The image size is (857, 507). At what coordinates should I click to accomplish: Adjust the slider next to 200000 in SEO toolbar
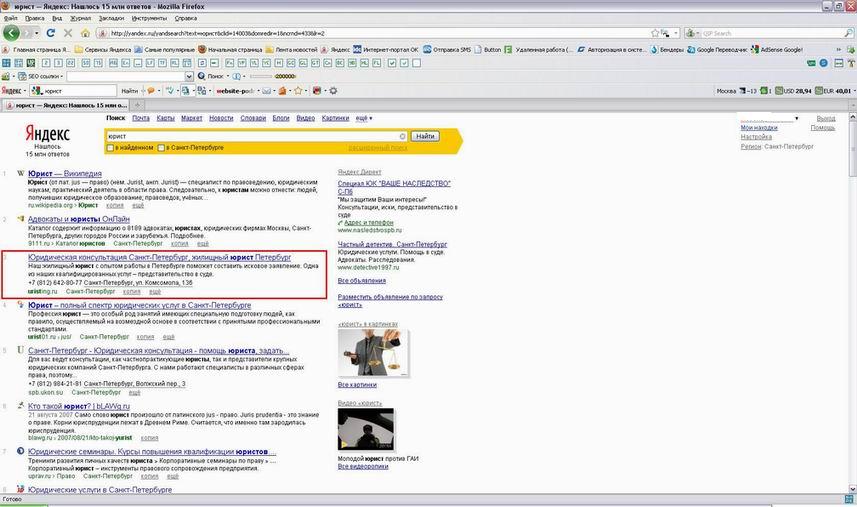261,76
